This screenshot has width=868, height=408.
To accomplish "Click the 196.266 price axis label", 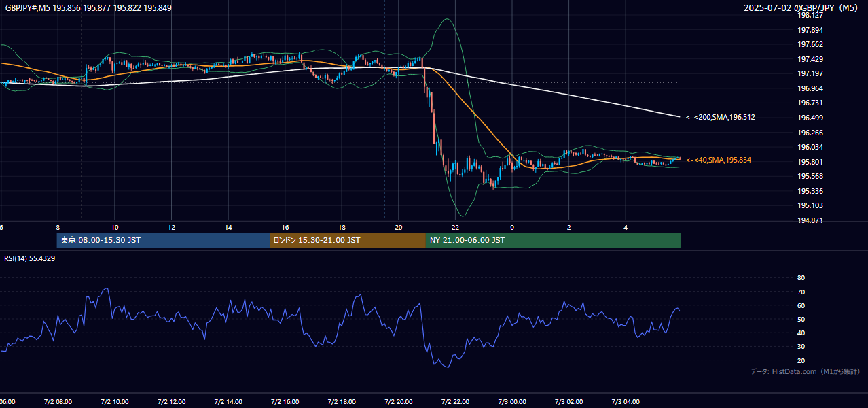I will coord(810,133).
